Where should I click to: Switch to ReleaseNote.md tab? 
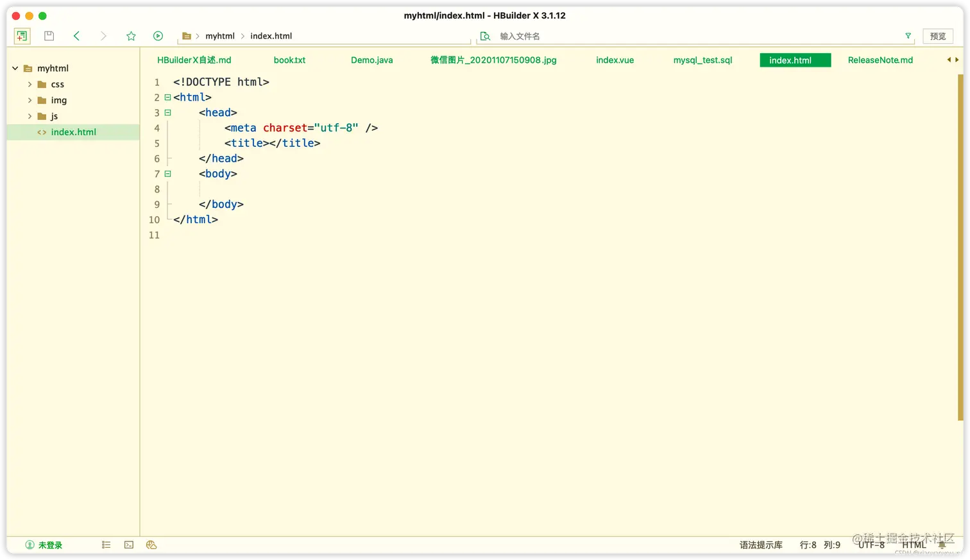880,60
